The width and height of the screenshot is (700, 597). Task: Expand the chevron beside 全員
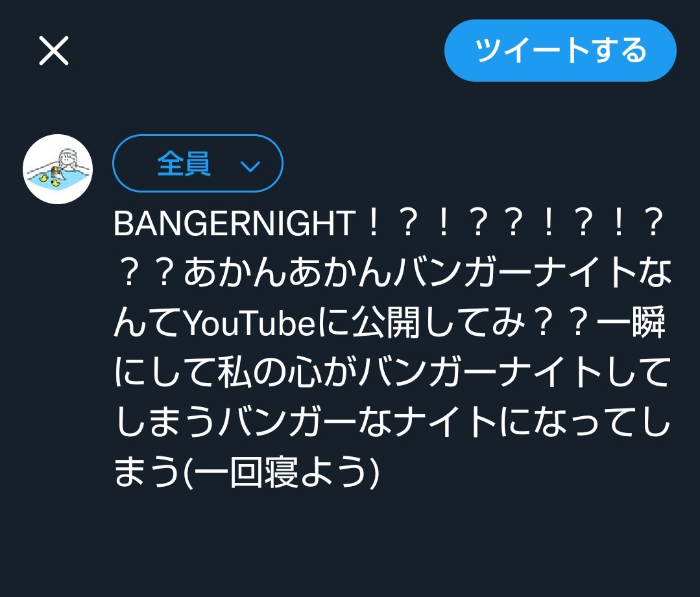[250, 167]
